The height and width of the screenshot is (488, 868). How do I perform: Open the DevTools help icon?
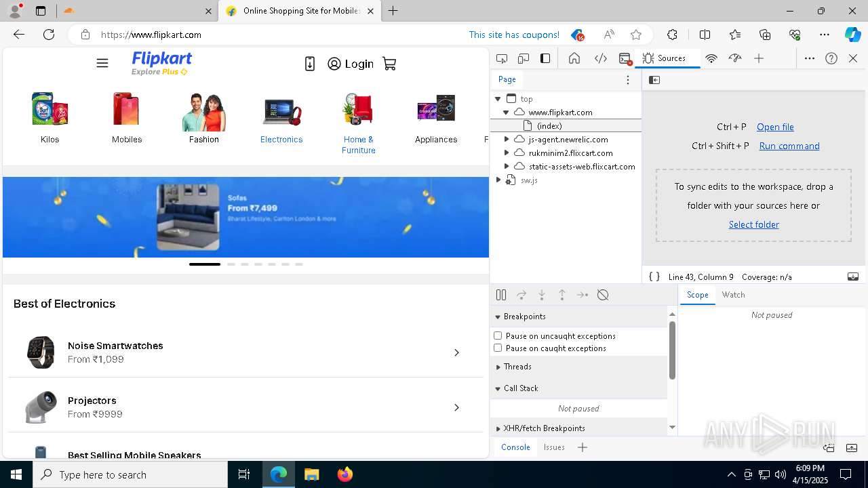tap(831, 58)
